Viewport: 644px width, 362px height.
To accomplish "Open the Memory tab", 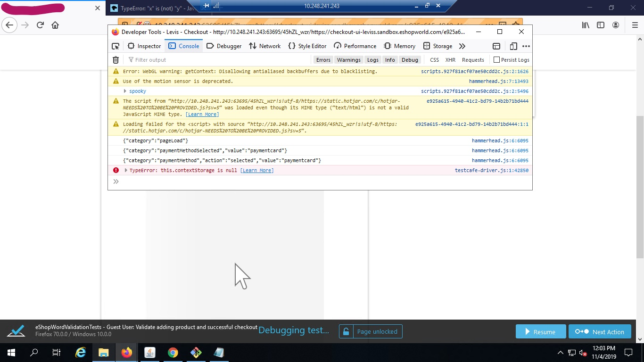I will (x=399, y=46).
